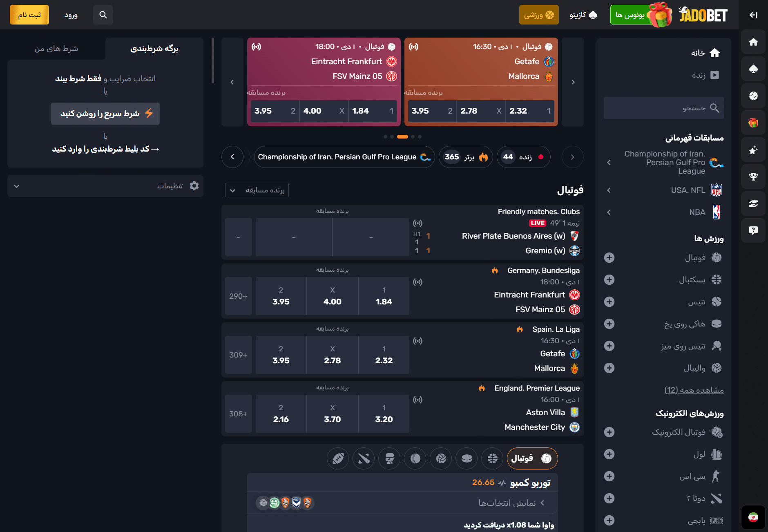Select Championship of Iran Persian Gulf chip

[344, 157]
